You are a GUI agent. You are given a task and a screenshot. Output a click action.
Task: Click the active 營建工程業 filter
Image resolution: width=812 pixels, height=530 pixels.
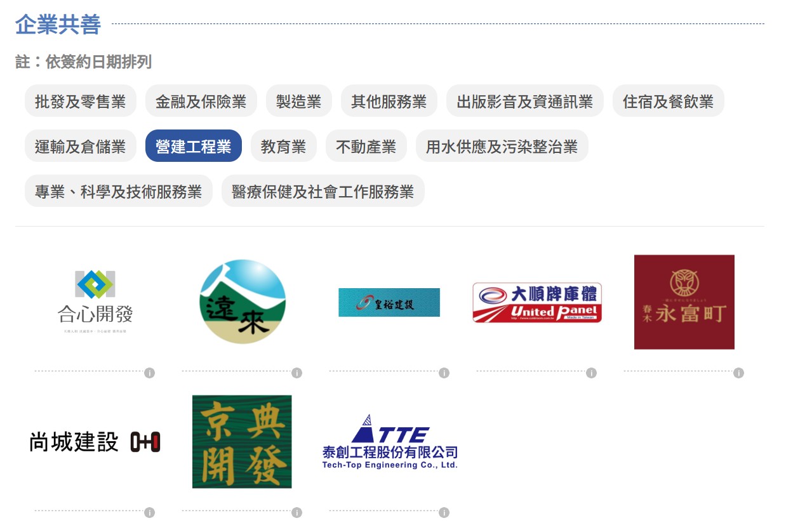point(194,146)
